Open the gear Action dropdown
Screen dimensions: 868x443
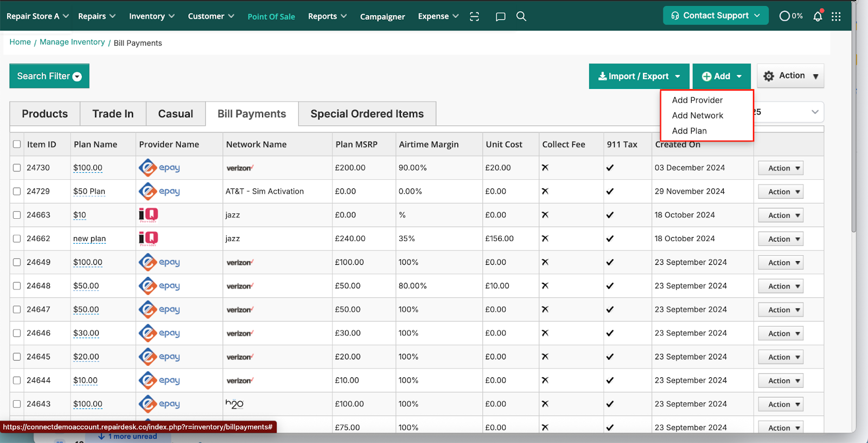click(x=790, y=76)
